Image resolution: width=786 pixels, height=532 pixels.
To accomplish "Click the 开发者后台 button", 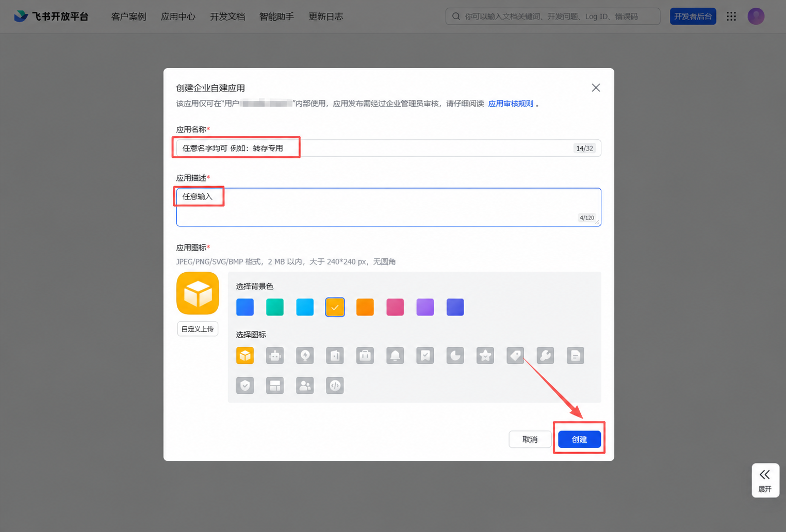I will pos(693,16).
